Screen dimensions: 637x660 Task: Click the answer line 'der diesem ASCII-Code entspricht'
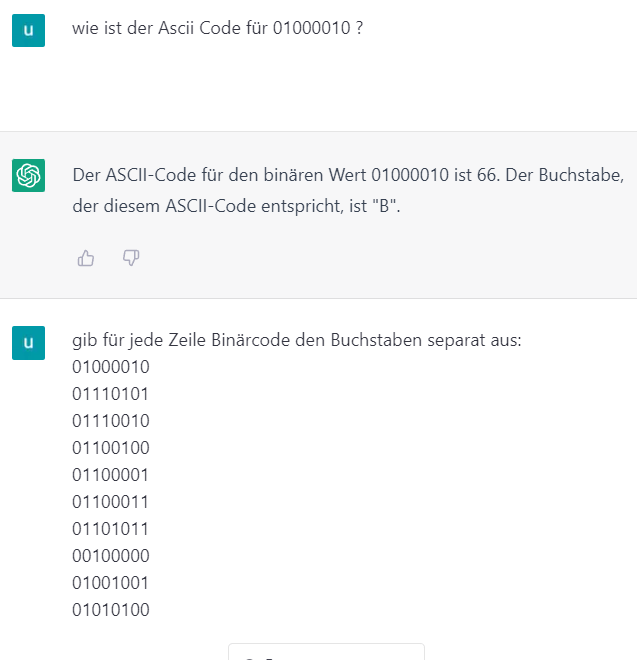tap(236, 206)
